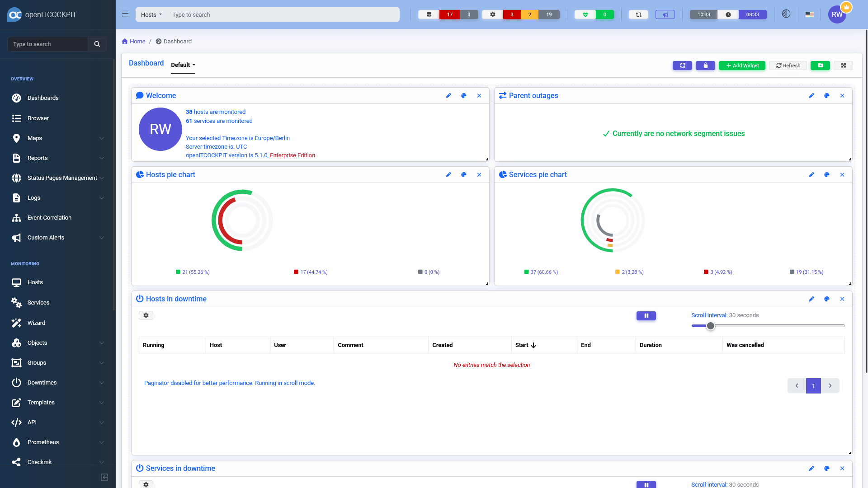Adjust the Hosts downtime scroll interval slider
The height and width of the screenshot is (488, 868).
pyautogui.click(x=711, y=326)
